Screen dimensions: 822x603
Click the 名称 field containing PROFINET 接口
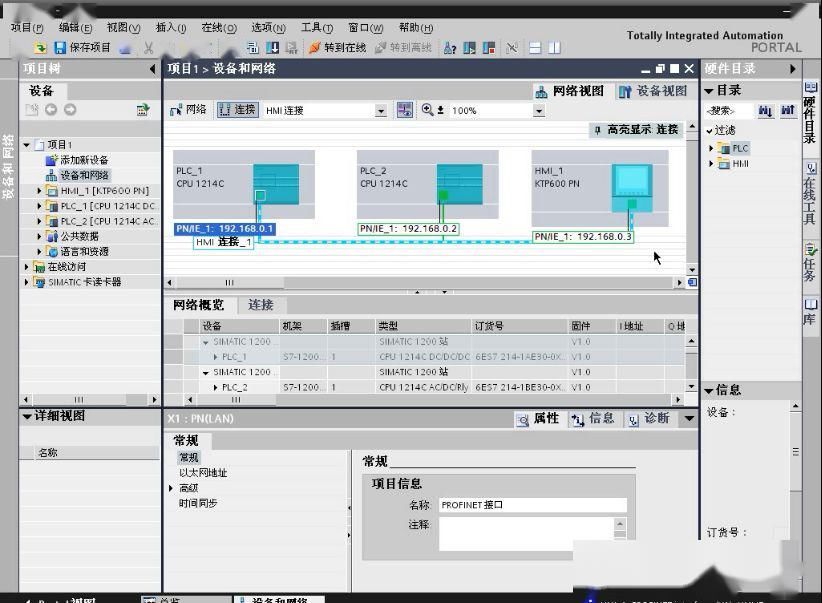pyautogui.click(x=532, y=505)
